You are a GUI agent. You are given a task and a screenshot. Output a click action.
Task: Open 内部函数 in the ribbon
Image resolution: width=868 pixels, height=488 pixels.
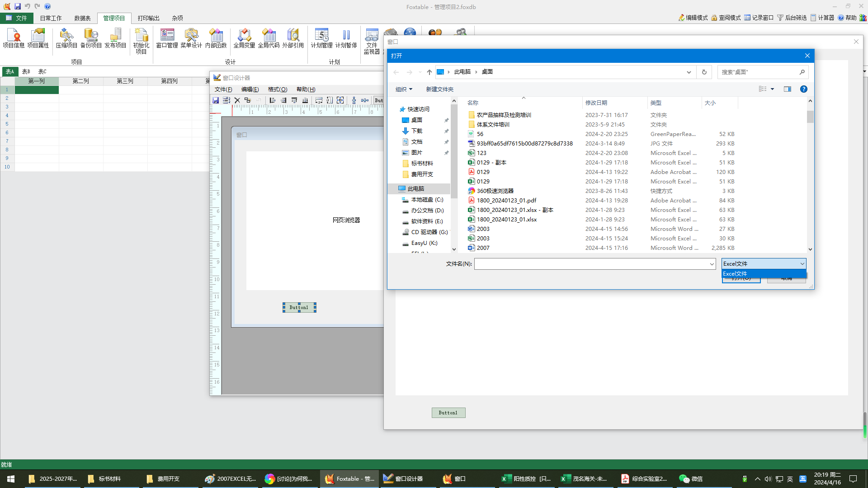tap(216, 38)
